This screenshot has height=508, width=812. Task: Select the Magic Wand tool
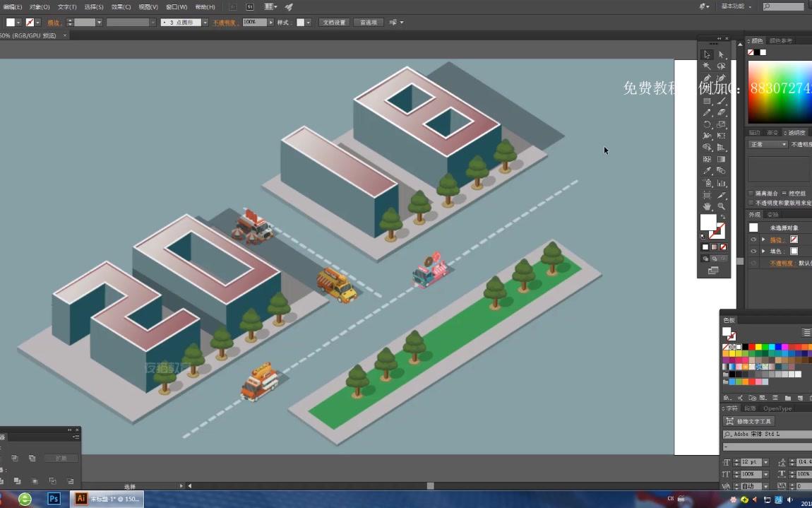tap(707, 65)
